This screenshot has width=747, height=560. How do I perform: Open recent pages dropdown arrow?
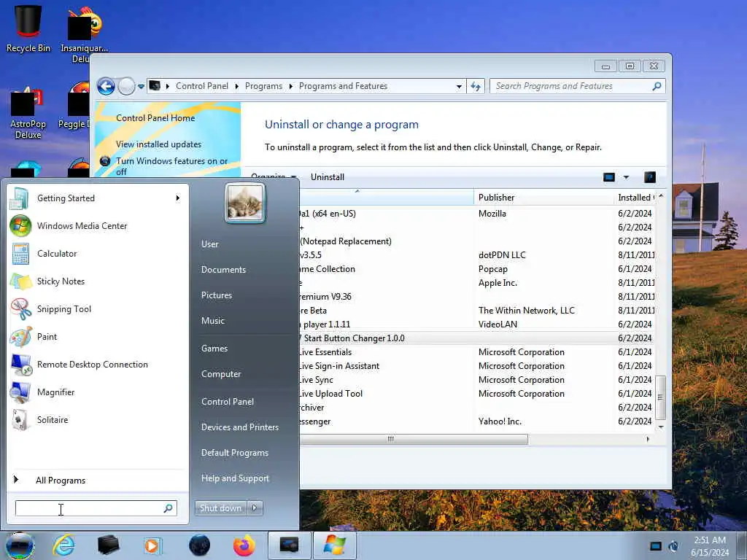141,87
